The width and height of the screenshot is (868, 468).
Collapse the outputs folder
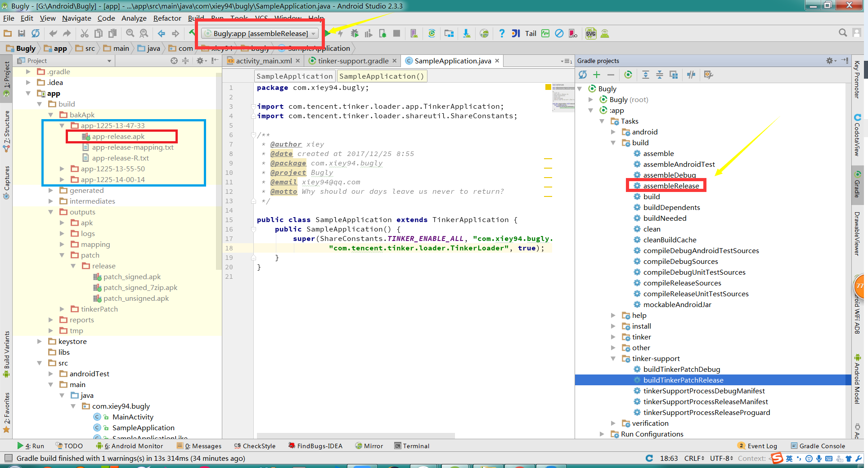pyautogui.click(x=51, y=212)
